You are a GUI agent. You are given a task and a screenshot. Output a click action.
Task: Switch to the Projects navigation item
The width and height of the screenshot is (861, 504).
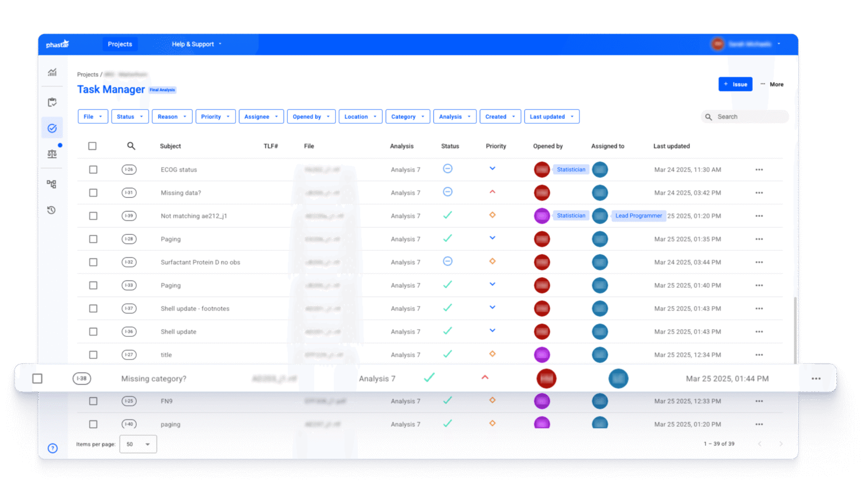[x=119, y=44]
